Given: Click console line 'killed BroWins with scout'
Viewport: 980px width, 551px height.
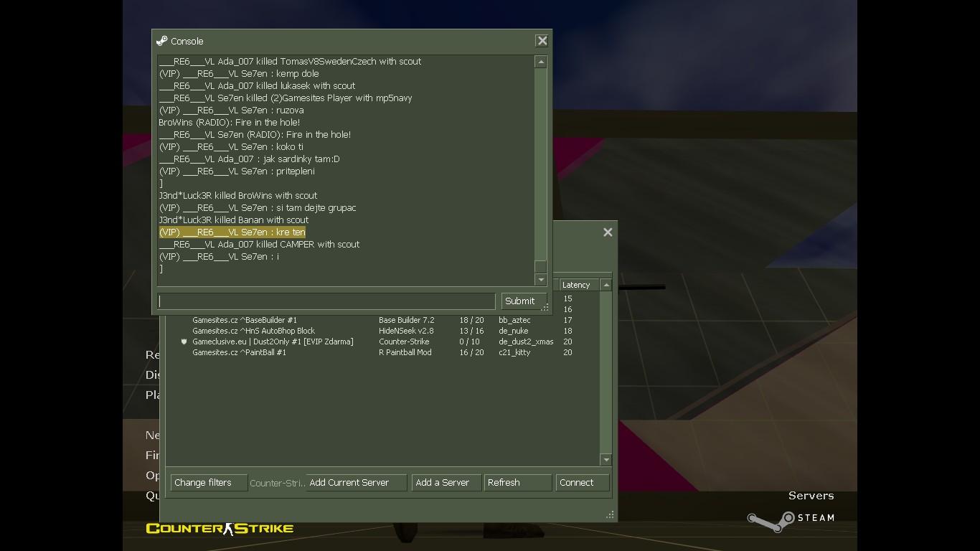Looking at the screenshot, I should (x=237, y=195).
